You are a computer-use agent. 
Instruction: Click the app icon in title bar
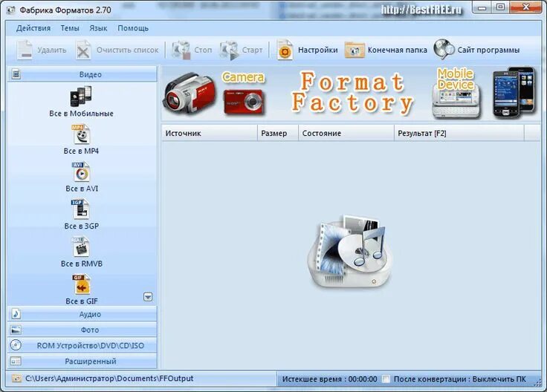click(11, 10)
